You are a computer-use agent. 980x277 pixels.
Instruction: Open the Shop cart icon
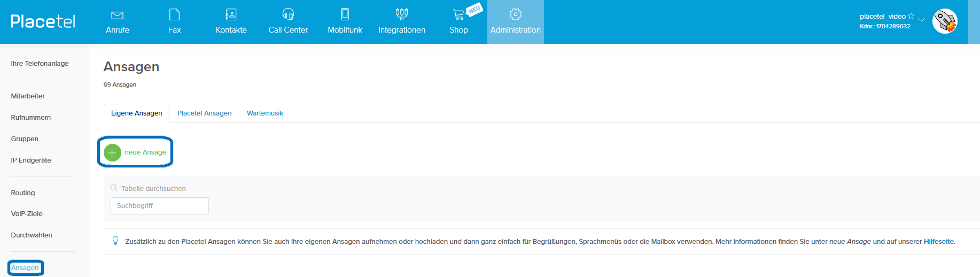tap(458, 15)
